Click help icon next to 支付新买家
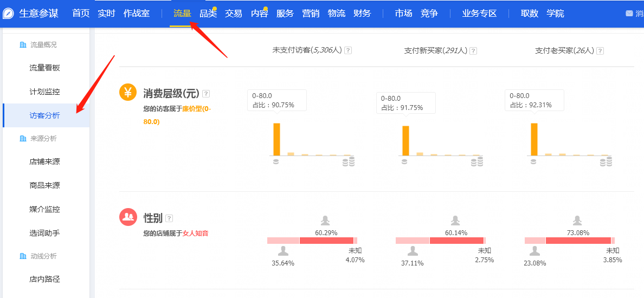644x298 pixels. tap(473, 50)
